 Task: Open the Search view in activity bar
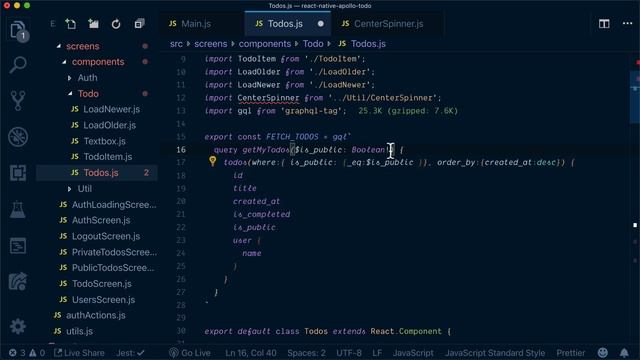[18, 65]
